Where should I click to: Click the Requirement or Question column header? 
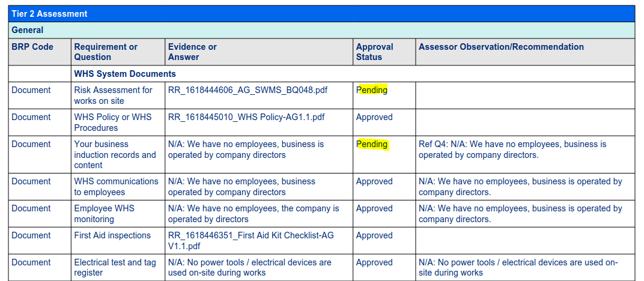coord(106,52)
